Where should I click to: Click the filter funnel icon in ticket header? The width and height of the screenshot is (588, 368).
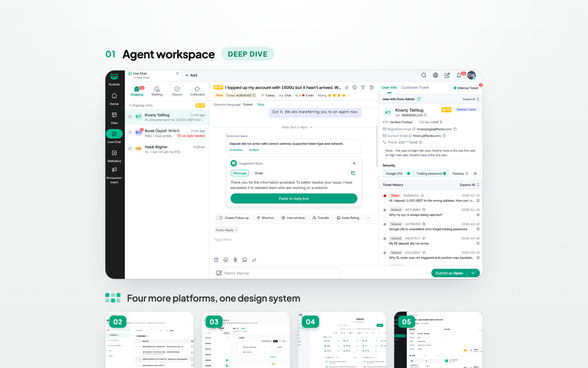pyautogui.click(x=363, y=87)
